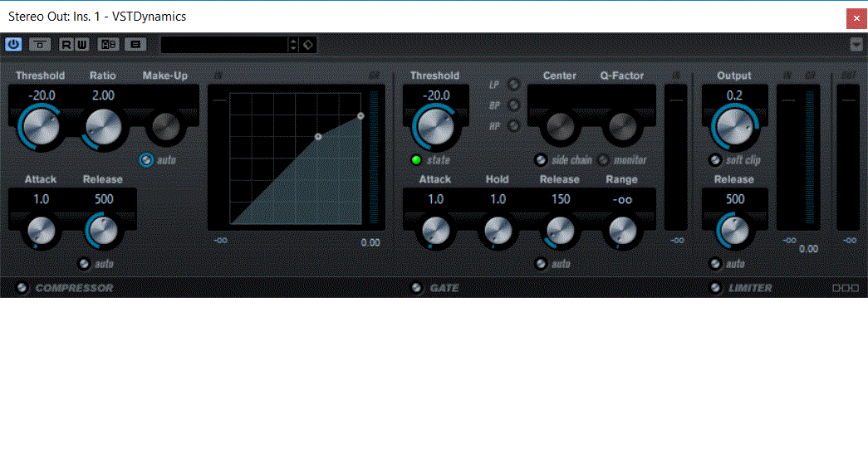This screenshot has width=868, height=449.
Task: Click gate Hold value 1.0
Action: (498, 200)
